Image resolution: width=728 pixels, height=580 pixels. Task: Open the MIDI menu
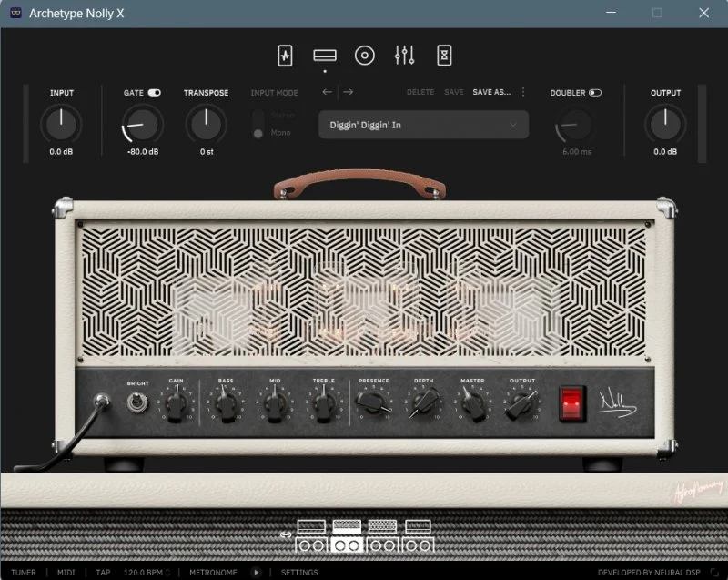[66, 573]
